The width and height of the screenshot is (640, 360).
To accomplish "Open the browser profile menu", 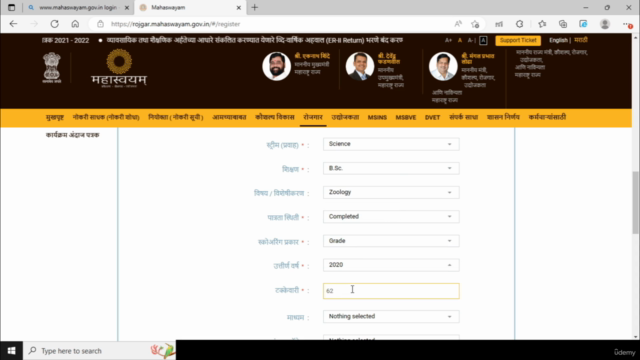I will click(x=605, y=24).
